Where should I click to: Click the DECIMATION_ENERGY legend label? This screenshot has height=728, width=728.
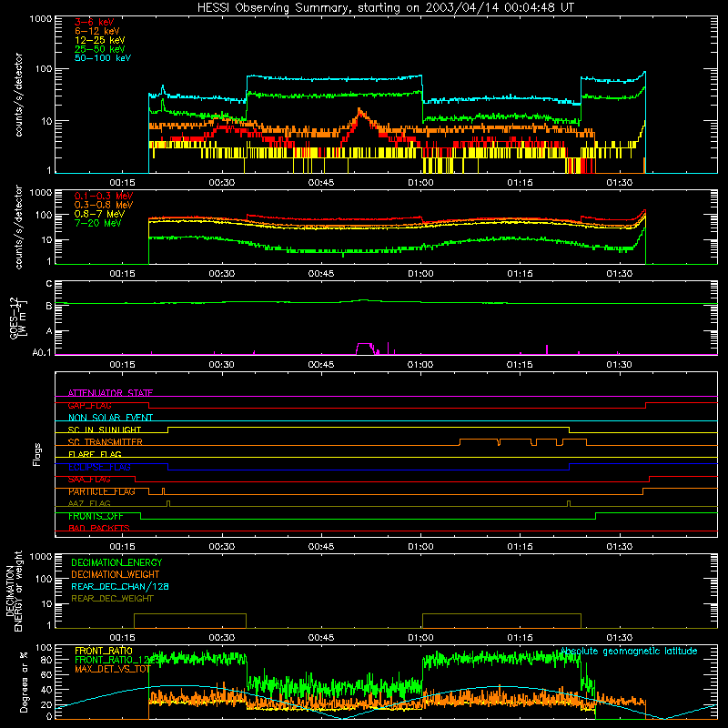pyautogui.click(x=116, y=562)
